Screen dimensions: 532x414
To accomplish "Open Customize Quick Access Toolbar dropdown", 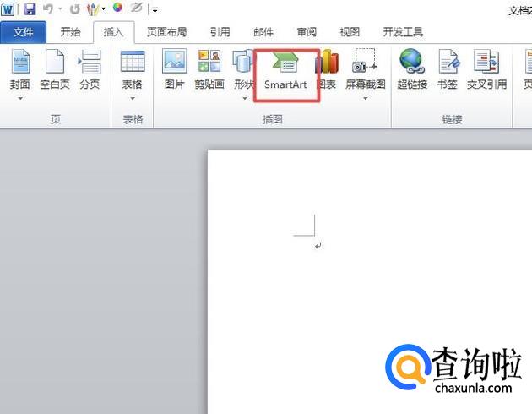I will coord(155,10).
